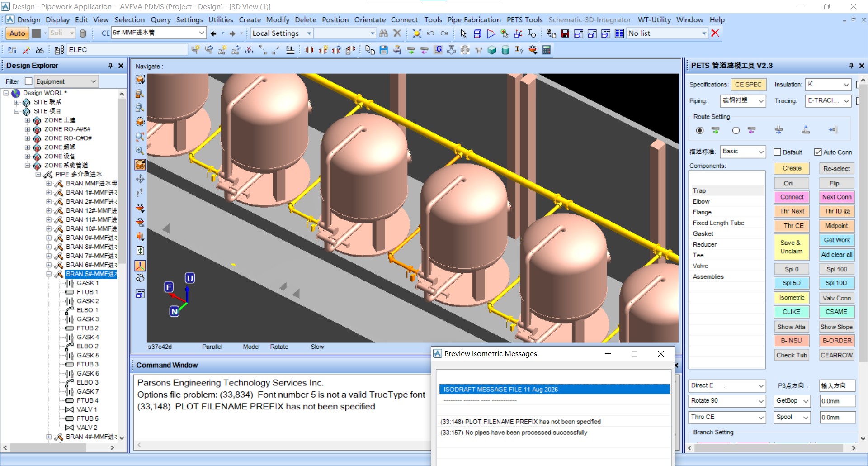Click the teal cylinder primitive icon
Image resolution: width=868 pixels, height=466 pixels.
pyautogui.click(x=505, y=50)
